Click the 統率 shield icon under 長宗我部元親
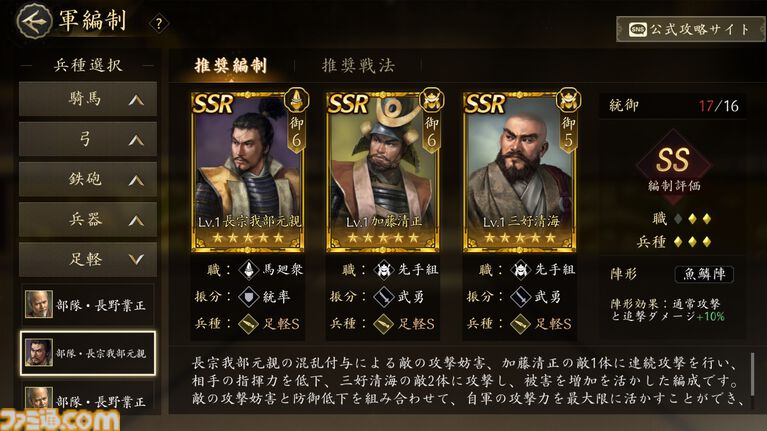The width and height of the screenshot is (767, 431). pos(248,296)
